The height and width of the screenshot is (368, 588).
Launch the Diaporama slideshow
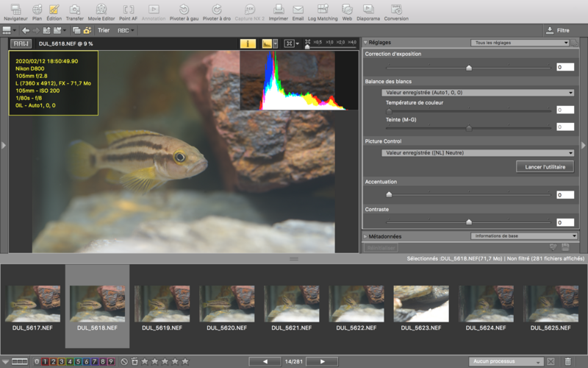point(368,11)
